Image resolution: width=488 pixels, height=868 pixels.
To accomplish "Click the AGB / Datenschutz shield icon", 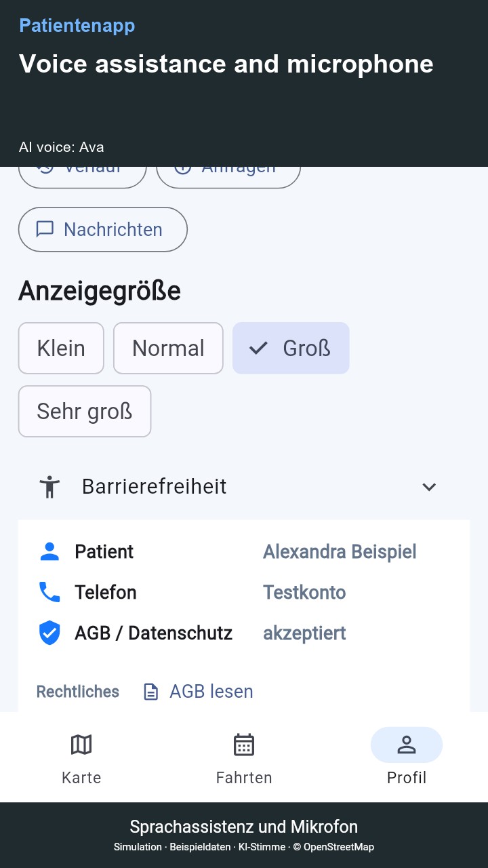I will pyautogui.click(x=49, y=633).
